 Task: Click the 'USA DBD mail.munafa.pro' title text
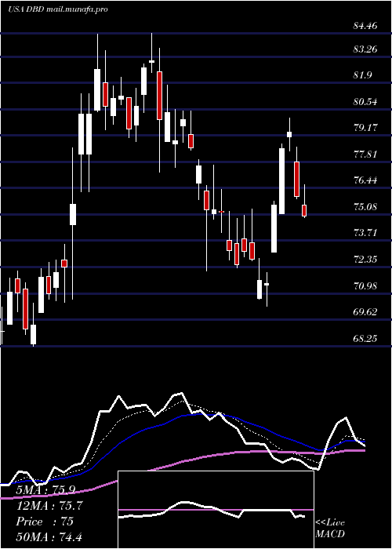(58, 9)
